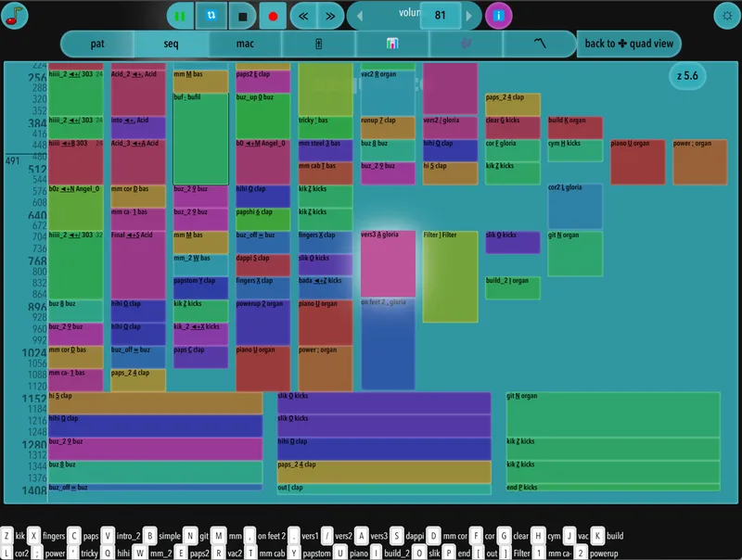Screen dimensions: 742x560
Task: Select the 'buf - bufil' green block
Action: (200, 138)
